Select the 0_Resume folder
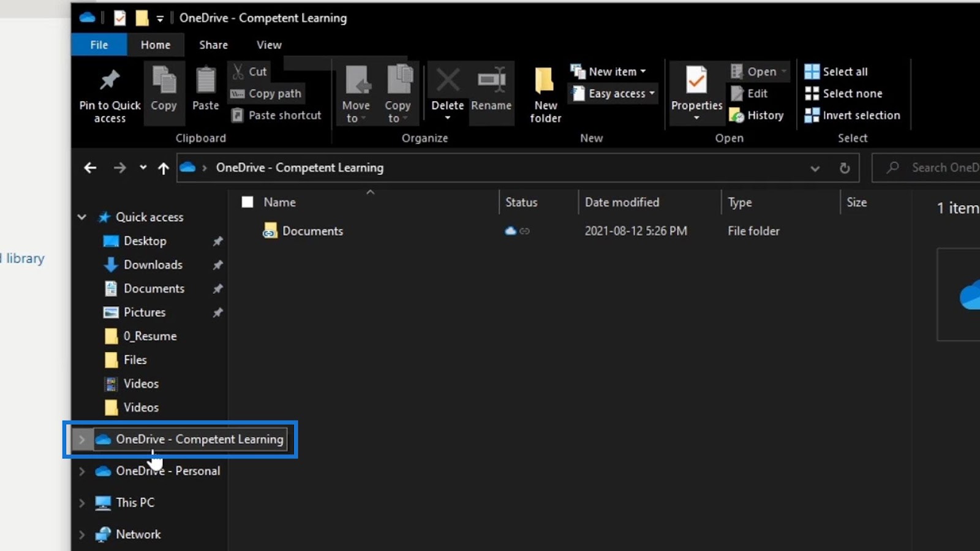This screenshot has width=980, height=551. point(150,336)
